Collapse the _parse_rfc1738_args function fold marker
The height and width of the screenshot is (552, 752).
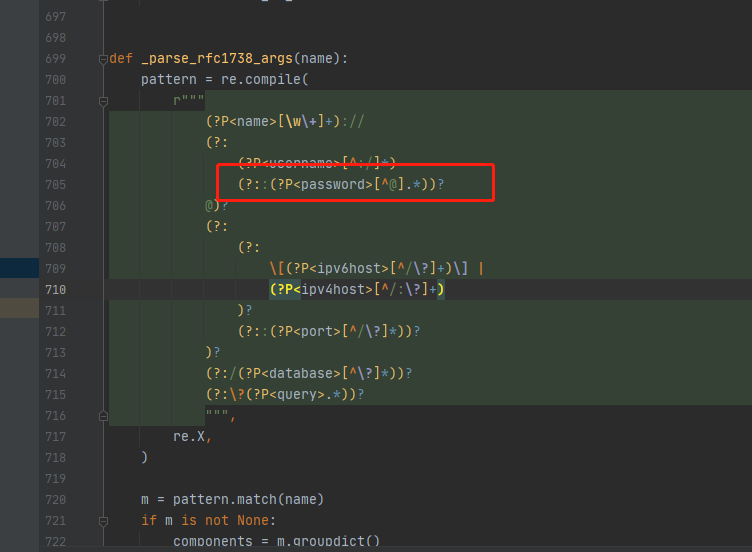pos(103,59)
